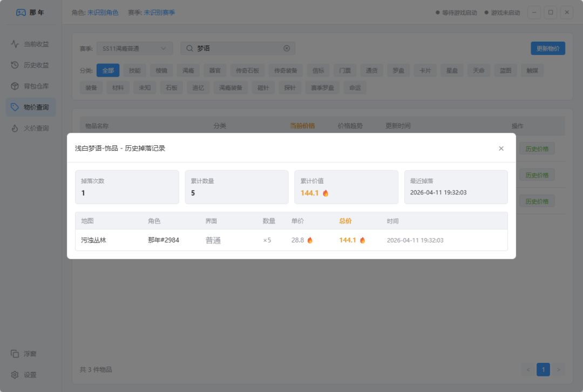Select the 罗盘 category filter
This screenshot has height=392, width=583.
pos(398,70)
